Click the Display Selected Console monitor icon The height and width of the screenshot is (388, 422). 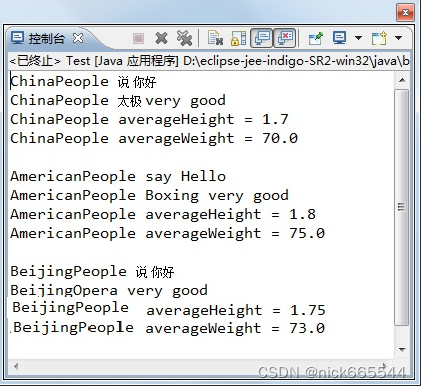340,38
